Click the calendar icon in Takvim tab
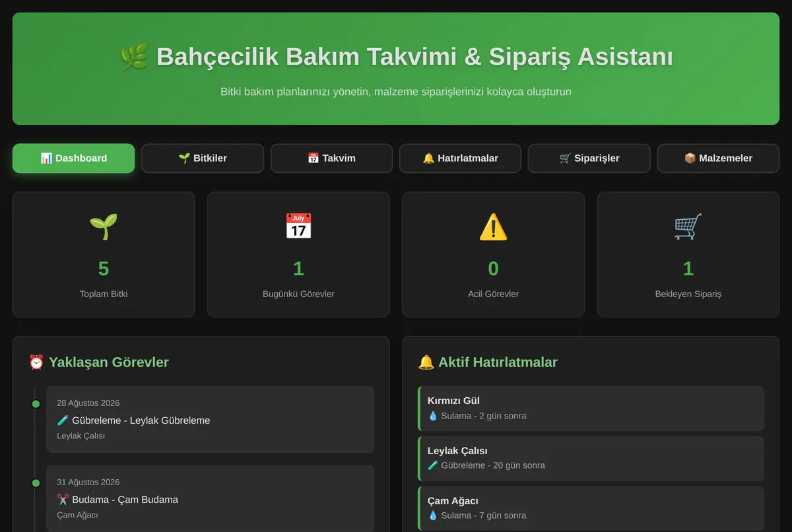This screenshot has height=532, width=792. [x=313, y=158]
